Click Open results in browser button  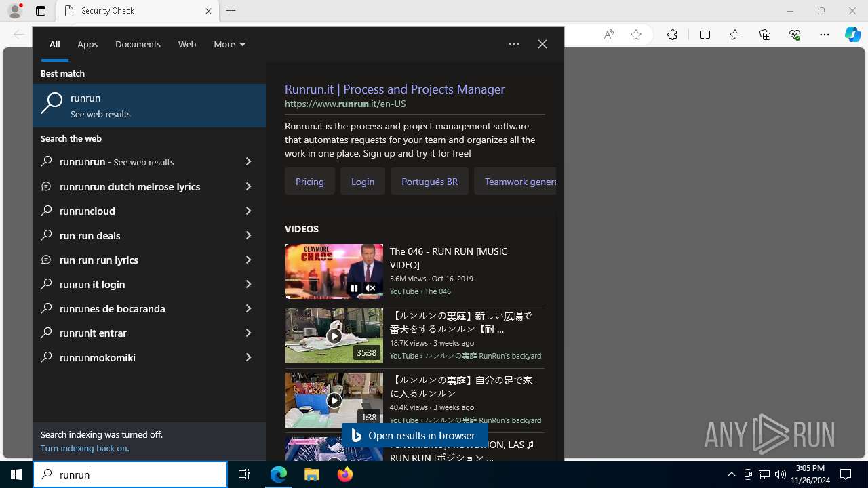415,436
